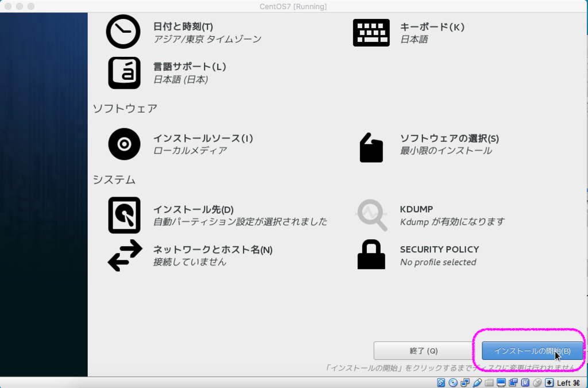Click the VirtualBox network adapters status icon

pos(465,382)
